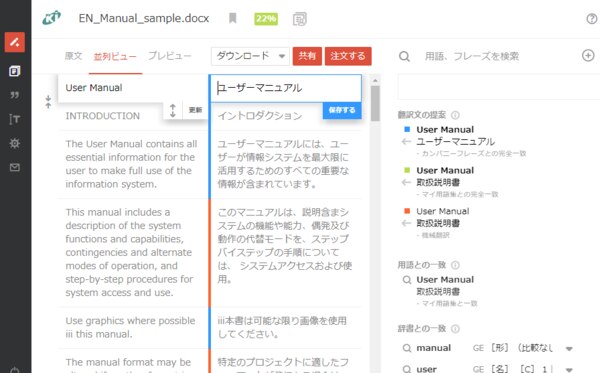Click the segment merge arrows icon left of User Manual

point(48,102)
